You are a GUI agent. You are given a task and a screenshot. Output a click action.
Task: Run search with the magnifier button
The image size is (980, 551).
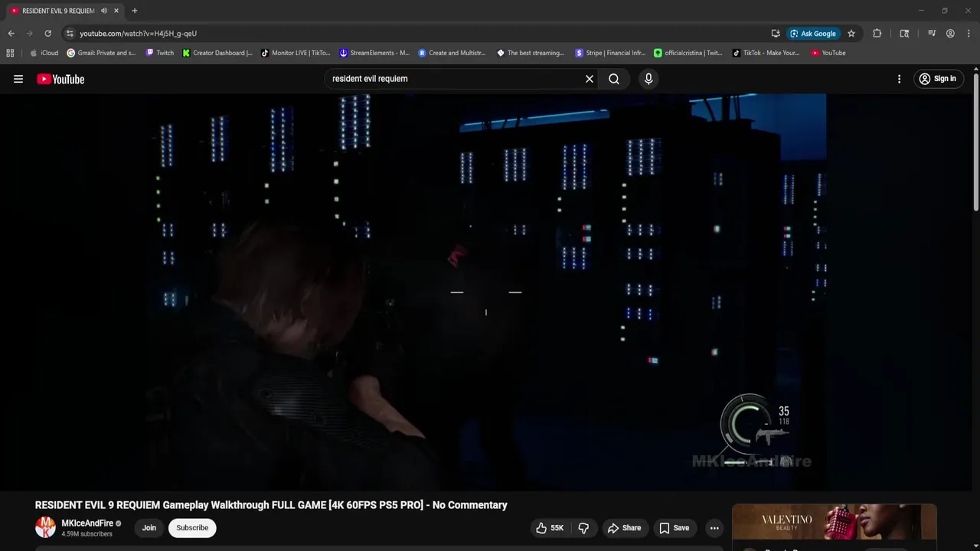click(x=614, y=79)
